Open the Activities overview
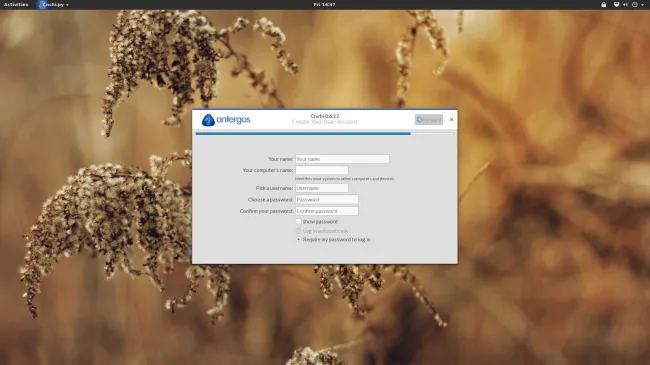Image resolution: width=650 pixels, height=365 pixels. [16, 5]
